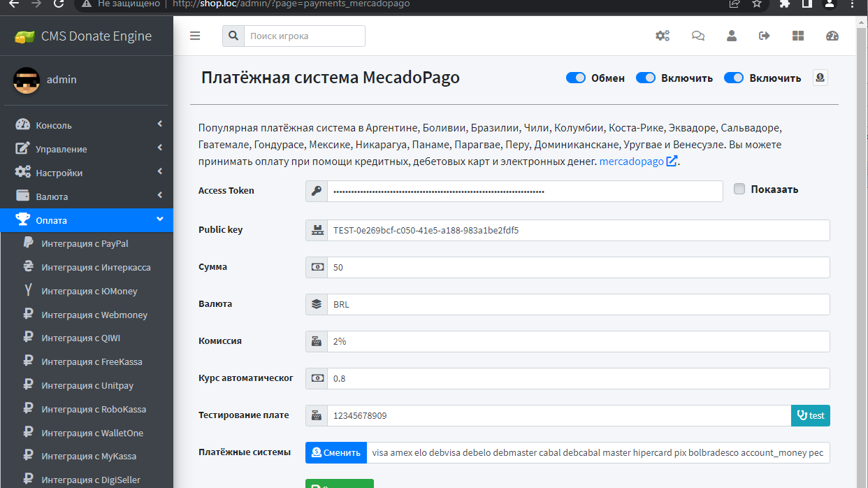Click the logout arrow icon
The height and width of the screenshot is (488, 868).
coord(765,36)
